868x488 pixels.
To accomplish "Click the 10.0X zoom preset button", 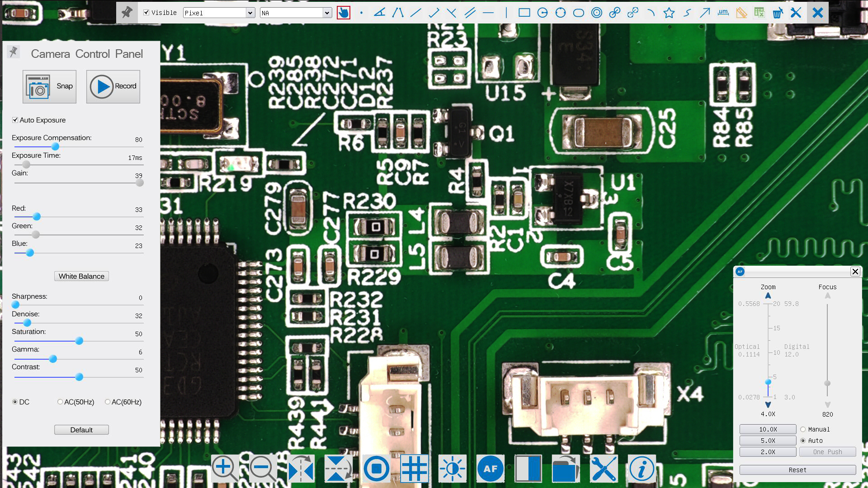I will click(768, 429).
